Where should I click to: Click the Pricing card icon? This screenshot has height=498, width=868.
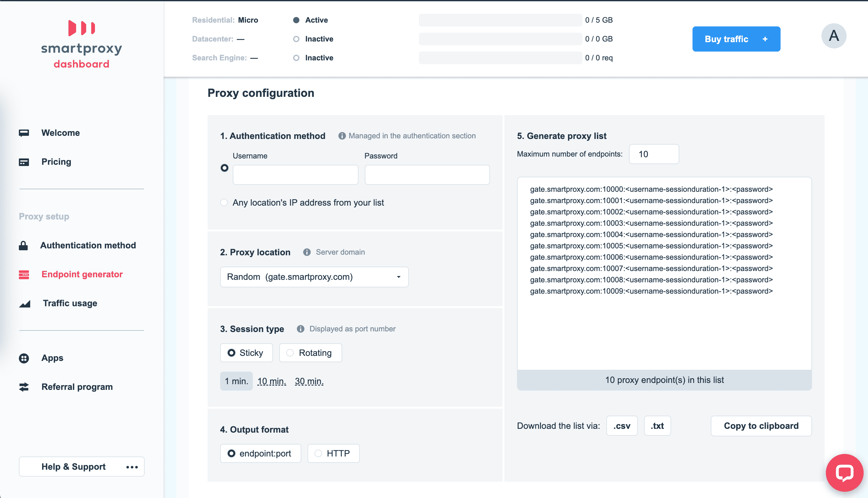click(24, 162)
